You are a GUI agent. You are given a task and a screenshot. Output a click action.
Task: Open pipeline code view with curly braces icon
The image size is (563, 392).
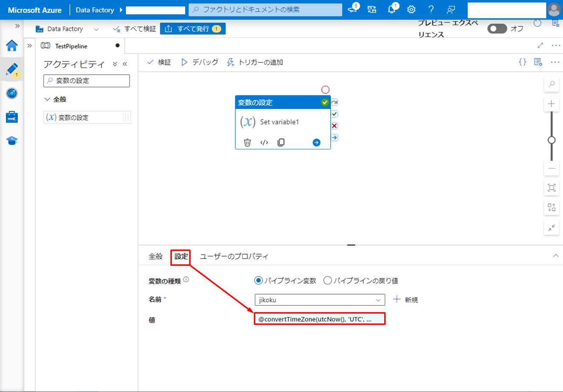point(522,62)
